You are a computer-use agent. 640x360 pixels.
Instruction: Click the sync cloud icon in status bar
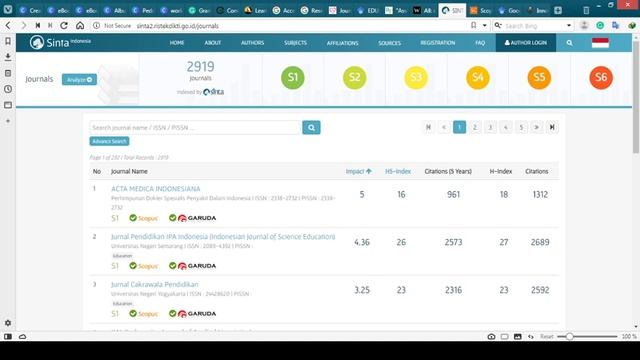(22, 336)
